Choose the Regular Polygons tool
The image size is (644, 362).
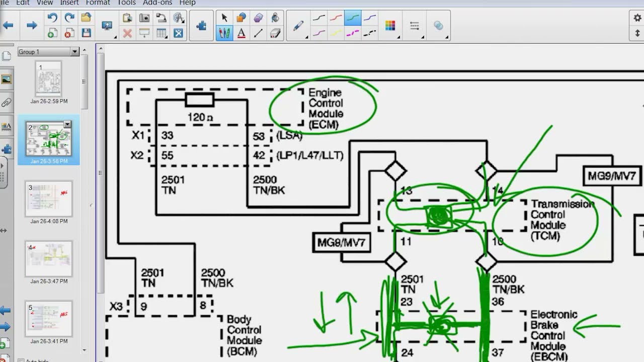pos(258,18)
